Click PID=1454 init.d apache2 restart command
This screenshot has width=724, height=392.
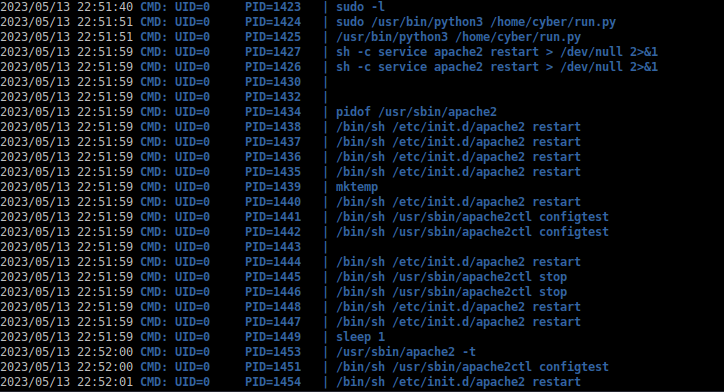coord(458,382)
